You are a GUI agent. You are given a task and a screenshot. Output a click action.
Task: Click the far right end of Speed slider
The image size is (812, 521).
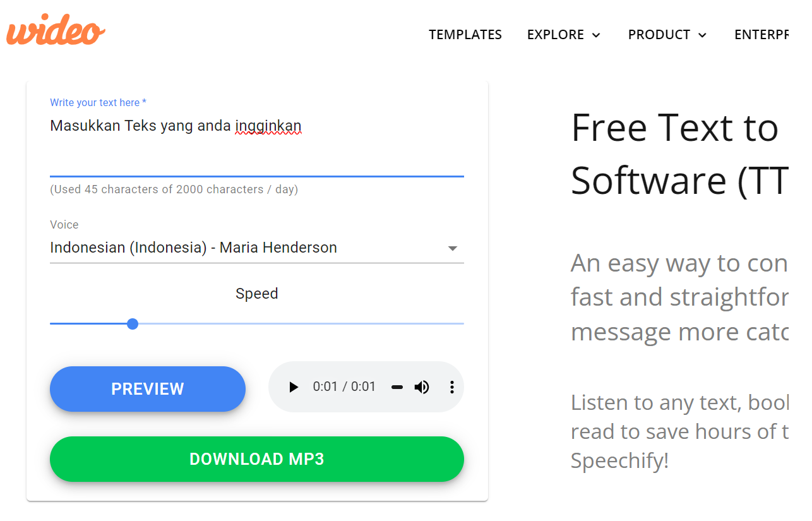pyautogui.click(x=462, y=324)
